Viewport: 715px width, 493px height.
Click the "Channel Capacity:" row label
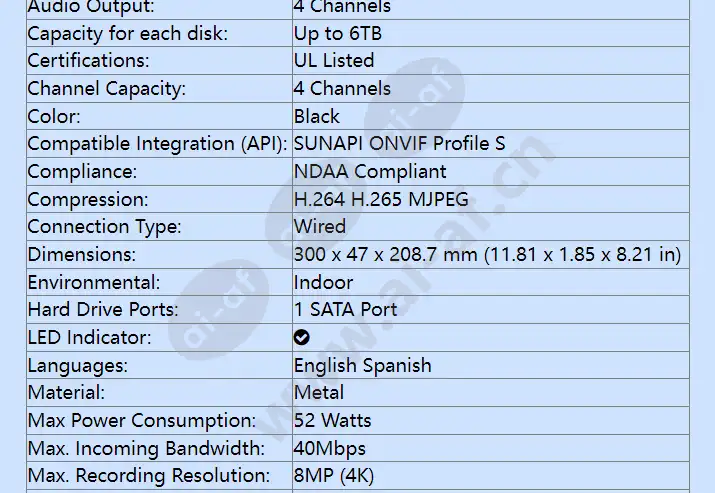click(x=106, y=88)
